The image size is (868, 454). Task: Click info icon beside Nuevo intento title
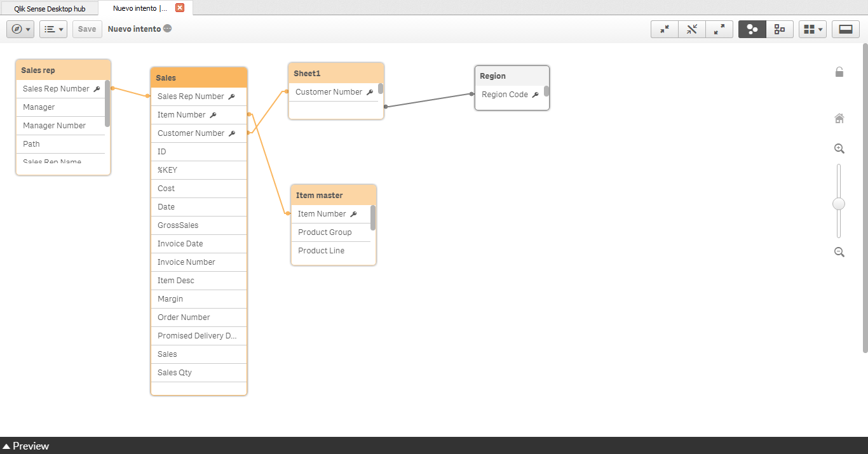coord(168,29)
